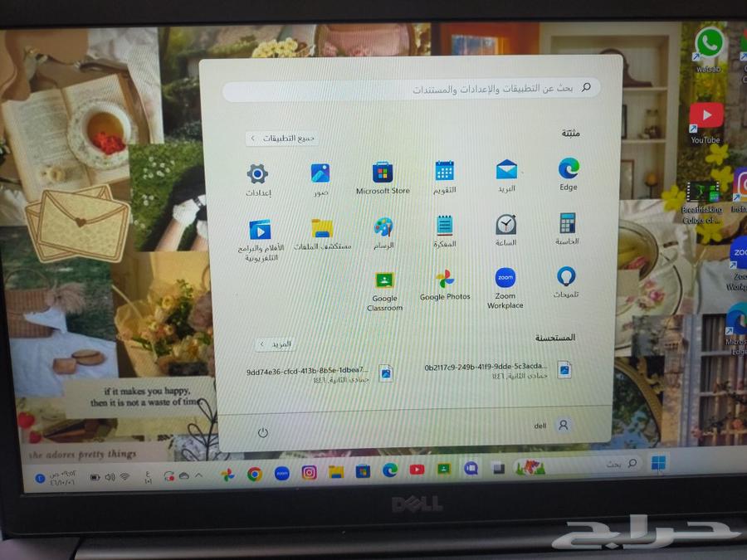The width and height of the screenshot is (747, 560).
Task: Open Instagram from the taskbar
Action: point(309,472)
